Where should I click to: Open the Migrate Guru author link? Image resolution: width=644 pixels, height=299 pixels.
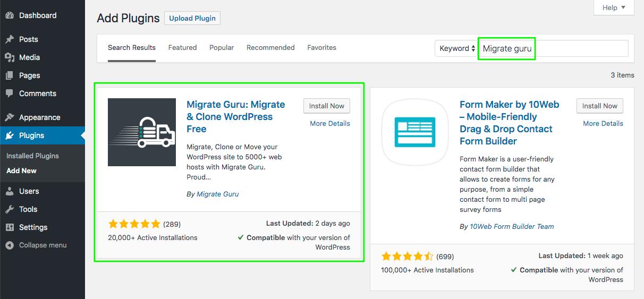point(218,194)
